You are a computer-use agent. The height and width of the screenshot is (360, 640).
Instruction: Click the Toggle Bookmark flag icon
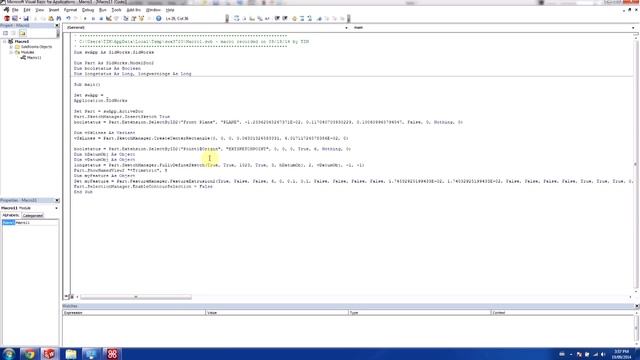coord(319,18)
